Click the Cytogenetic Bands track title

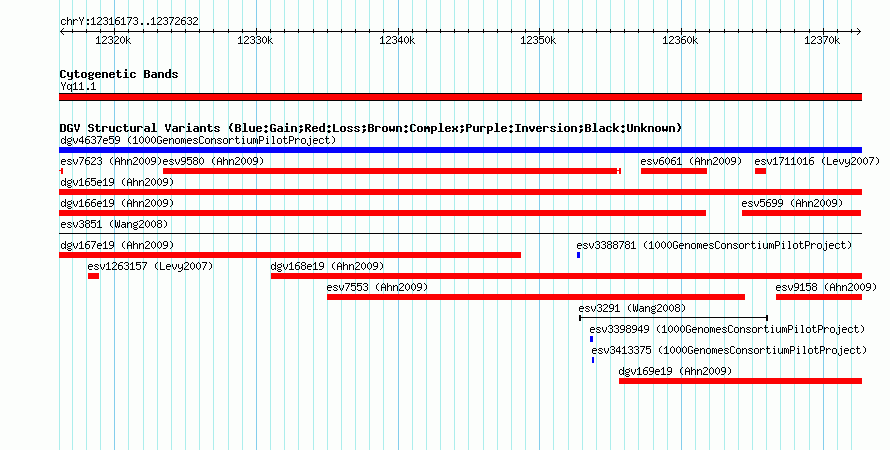click(119, 74)
